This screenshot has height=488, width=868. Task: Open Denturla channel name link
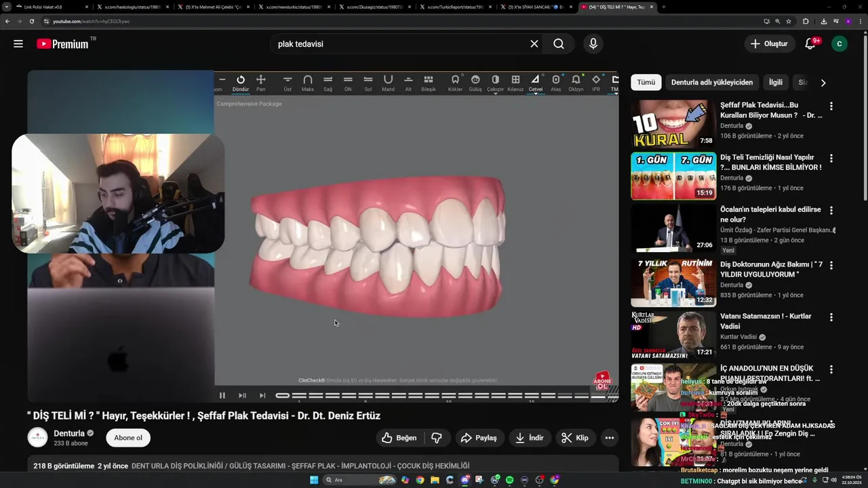click(x=69, y=434)
